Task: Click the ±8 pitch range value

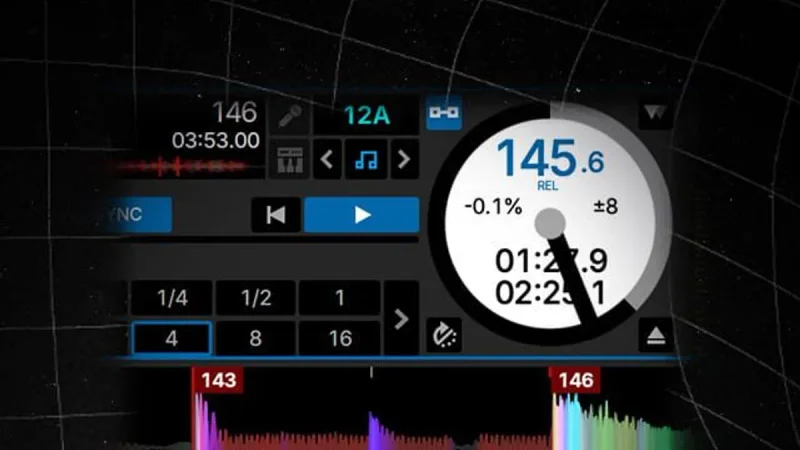Action: click(x=606, y=207)
